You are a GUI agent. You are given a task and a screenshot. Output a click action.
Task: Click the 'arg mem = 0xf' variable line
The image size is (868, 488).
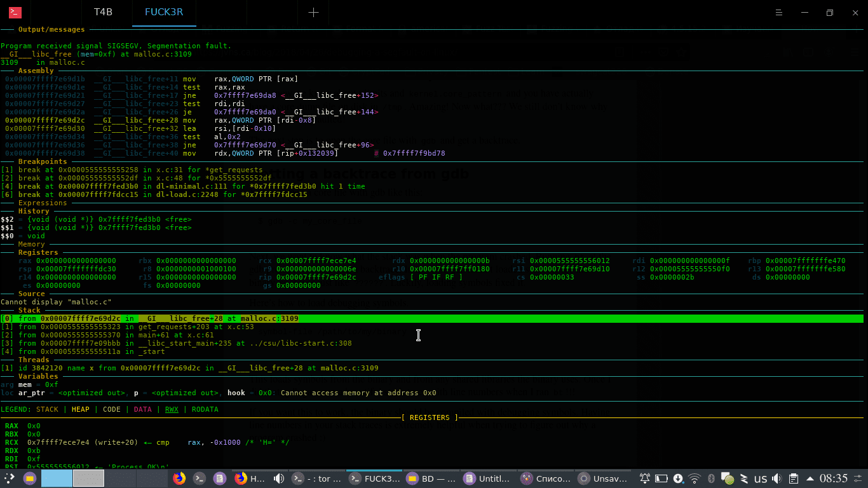(x=29, y=384)
